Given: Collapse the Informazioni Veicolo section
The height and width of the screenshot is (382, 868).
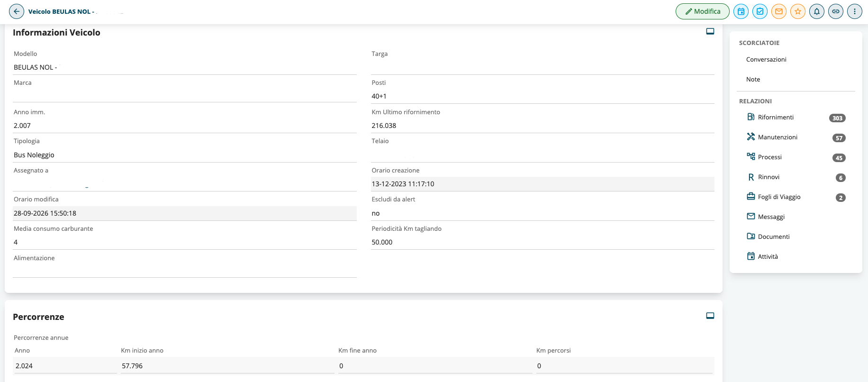Looking at the screenshot, I should pyautogui.click(x=710, y=31).
